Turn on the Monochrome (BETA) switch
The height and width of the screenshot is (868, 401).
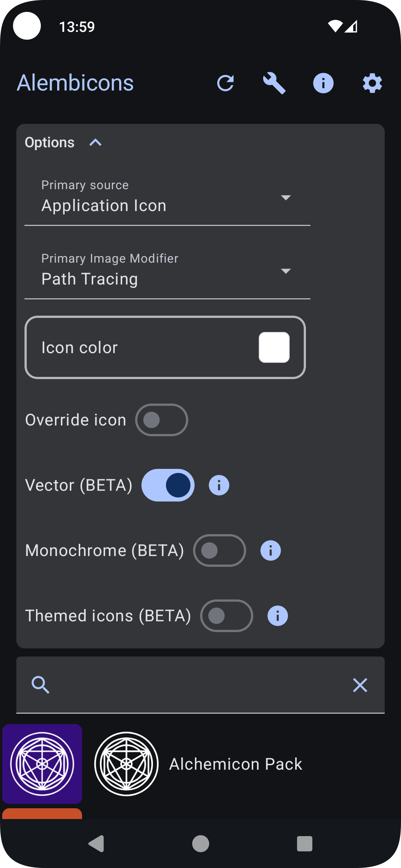219,550
